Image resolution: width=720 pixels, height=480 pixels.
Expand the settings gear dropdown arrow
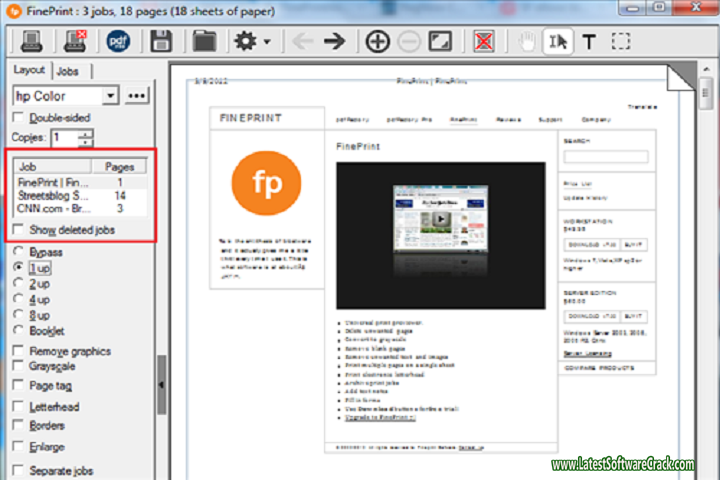(x=266, y=42)
